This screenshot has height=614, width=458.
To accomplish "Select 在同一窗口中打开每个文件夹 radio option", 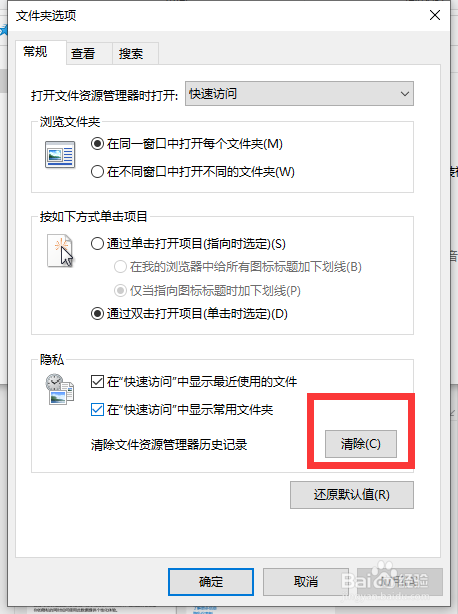I will [97, 144].
